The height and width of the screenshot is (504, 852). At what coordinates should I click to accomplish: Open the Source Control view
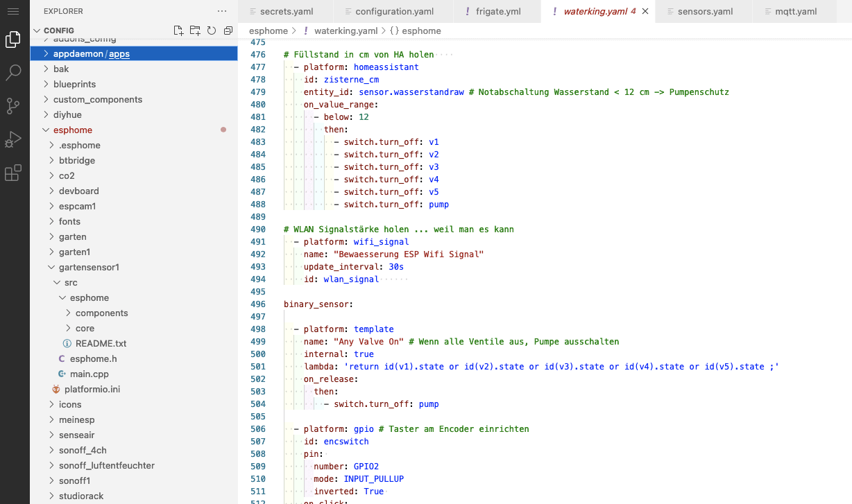pyautogui.click(x=12, y=106)
